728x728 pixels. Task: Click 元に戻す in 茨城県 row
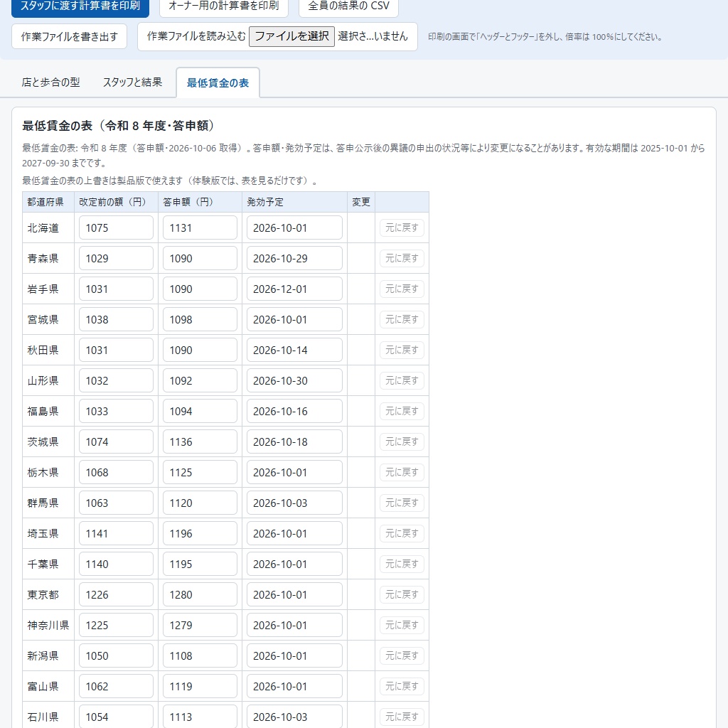point(402,442)
